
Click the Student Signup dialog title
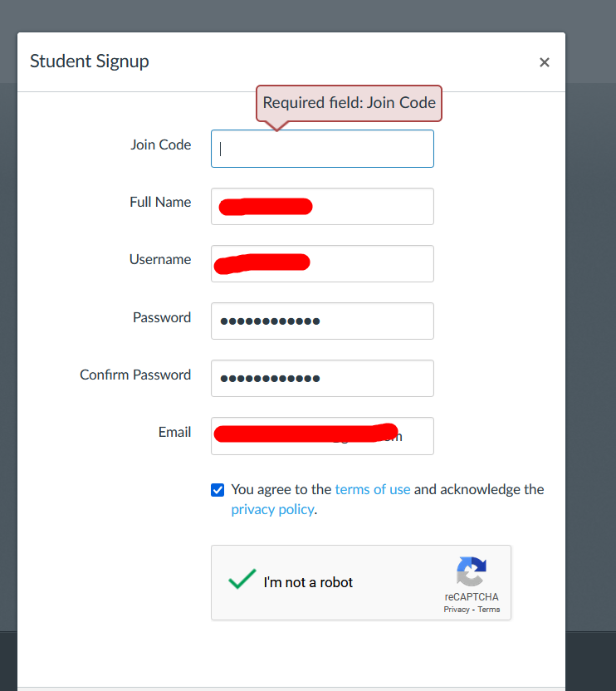pyautogui.click(x=89, y=61)
